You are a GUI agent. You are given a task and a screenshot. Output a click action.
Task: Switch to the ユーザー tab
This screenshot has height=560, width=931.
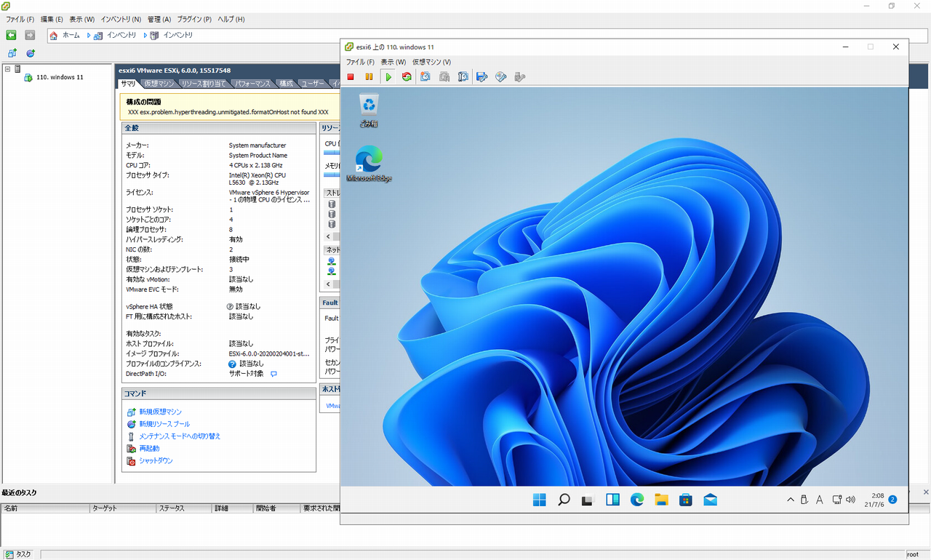(313, 84)
